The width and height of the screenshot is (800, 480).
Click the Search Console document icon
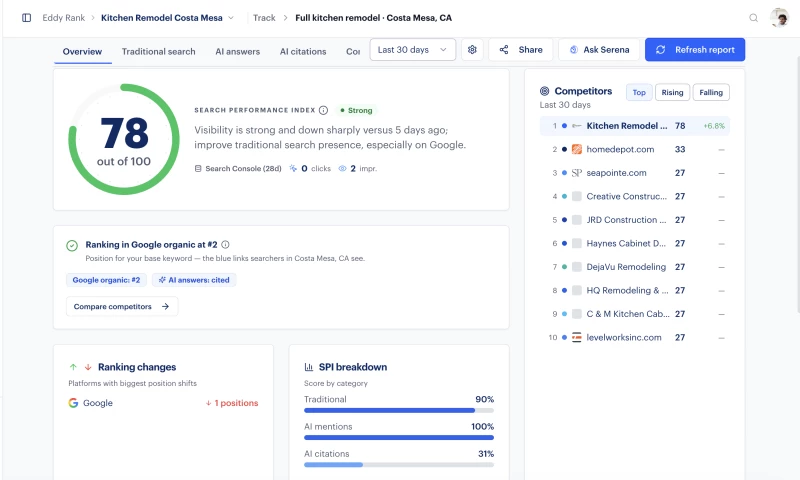coord(198,168)
